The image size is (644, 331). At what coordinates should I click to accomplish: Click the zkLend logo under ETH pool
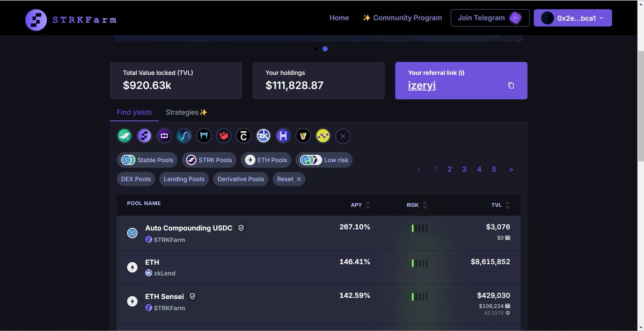(149, 273)
